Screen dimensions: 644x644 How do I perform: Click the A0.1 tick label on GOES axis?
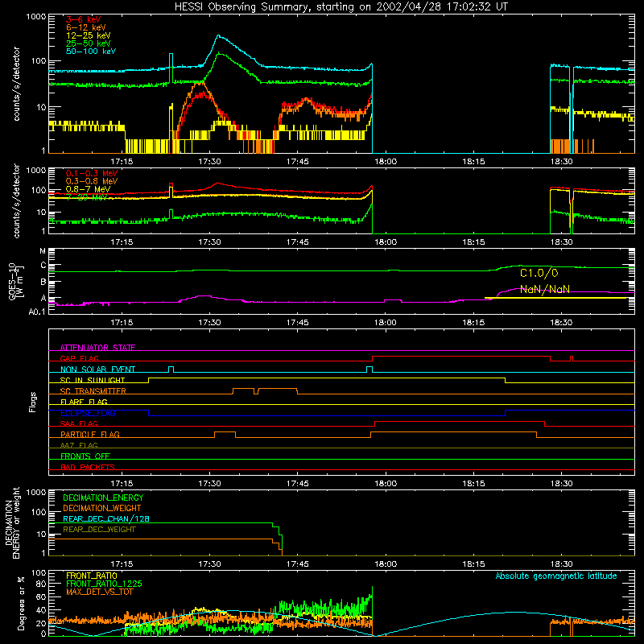point(37,312)
